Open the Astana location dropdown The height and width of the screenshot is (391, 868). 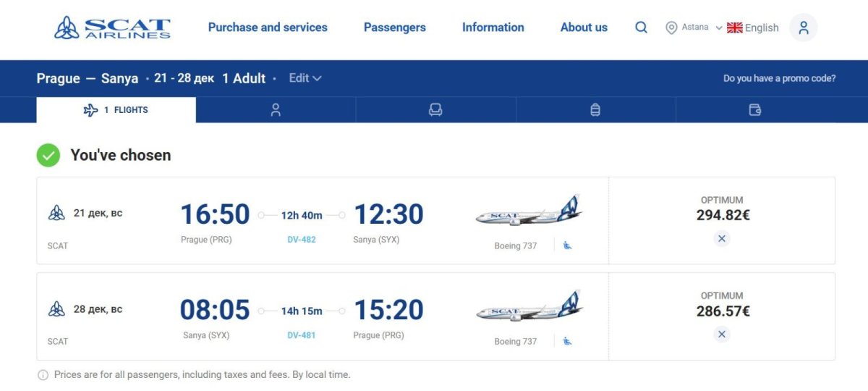(694, 28)
